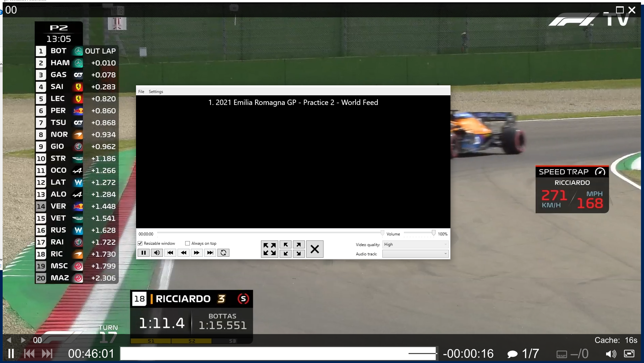Open the Video quality dropdown
The image size is (644, 363).
(x=415, y=244)
